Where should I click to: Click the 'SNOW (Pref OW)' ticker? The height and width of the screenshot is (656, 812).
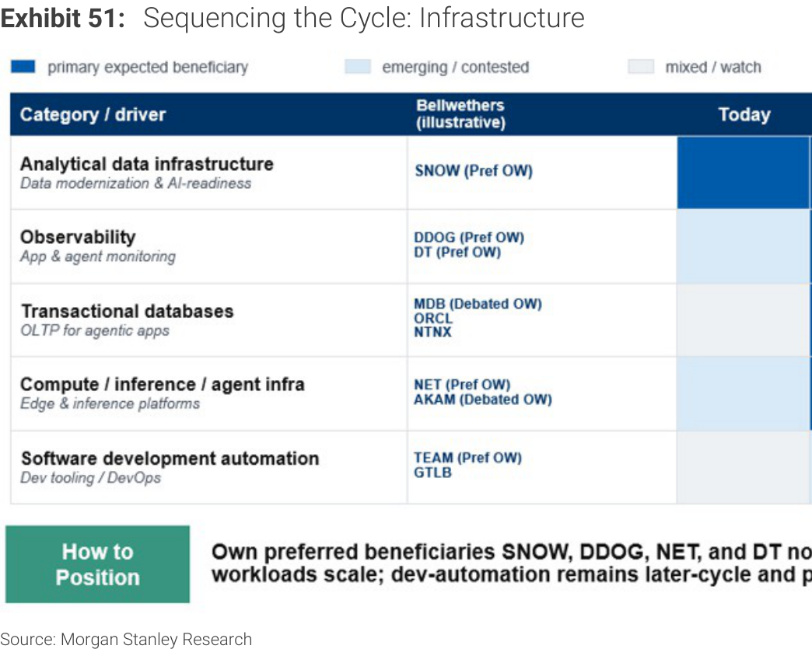coord(474,171)
